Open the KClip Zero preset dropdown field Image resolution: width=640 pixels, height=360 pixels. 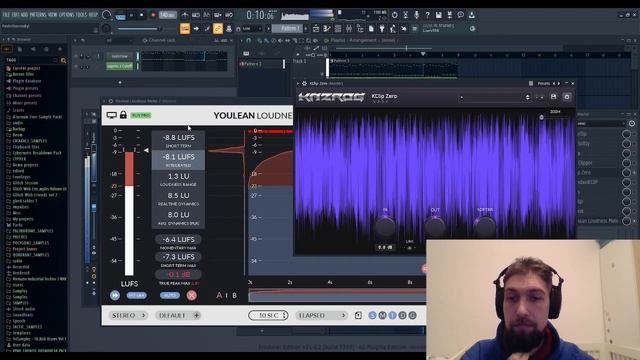[495, 97]
